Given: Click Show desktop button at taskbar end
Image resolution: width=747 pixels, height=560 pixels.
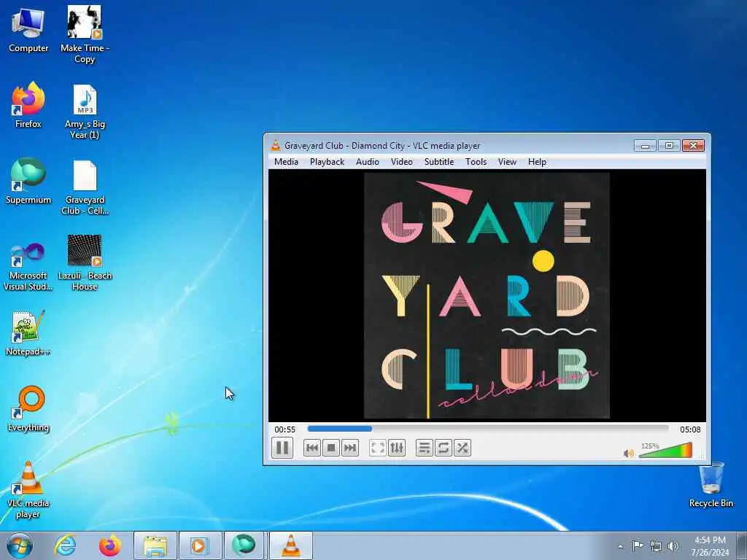Looking at the screenshot, I should (742, 545).
